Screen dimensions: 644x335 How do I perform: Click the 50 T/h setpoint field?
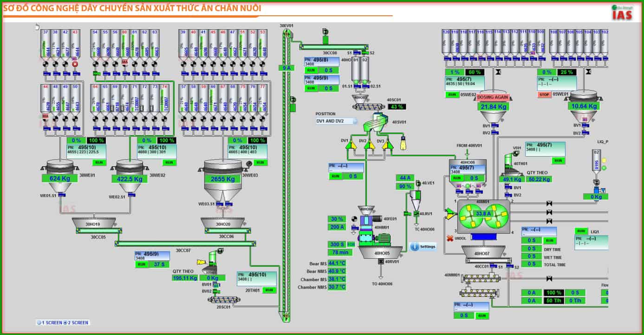(x=553, y=301)
